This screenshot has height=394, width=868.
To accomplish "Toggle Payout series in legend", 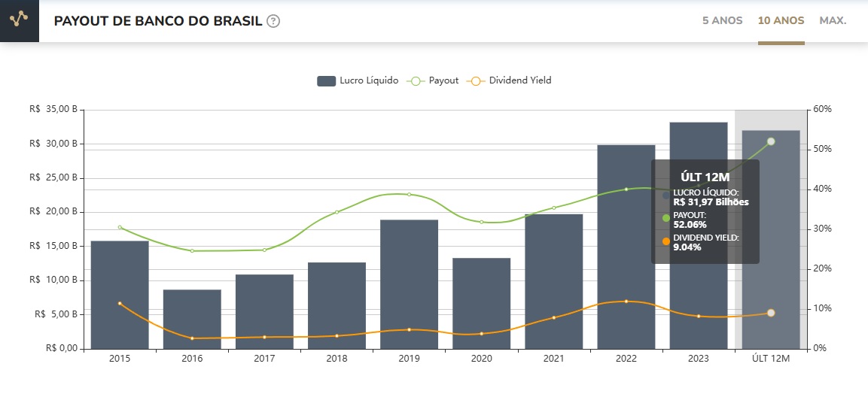I will point(433,80).
